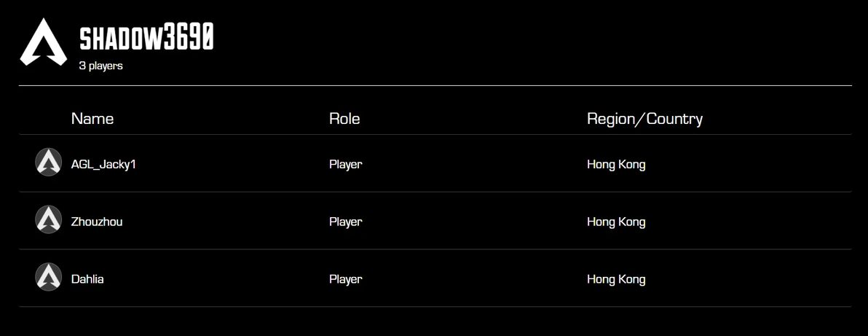Image resolution: width=868 pixels, height=336 pixels.
Task: Click the large Apex logo beside shadow3690
Action: tap(43, 42)
